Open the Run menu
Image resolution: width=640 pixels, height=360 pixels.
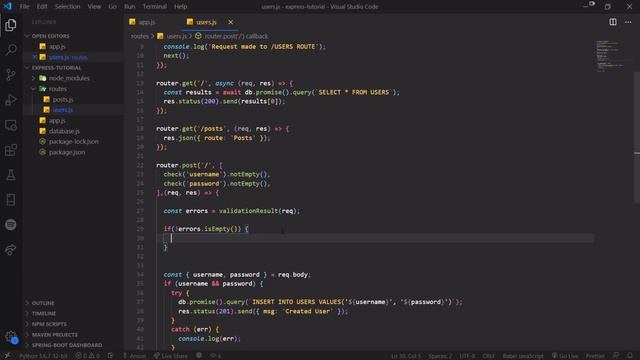tap(130, 7)
